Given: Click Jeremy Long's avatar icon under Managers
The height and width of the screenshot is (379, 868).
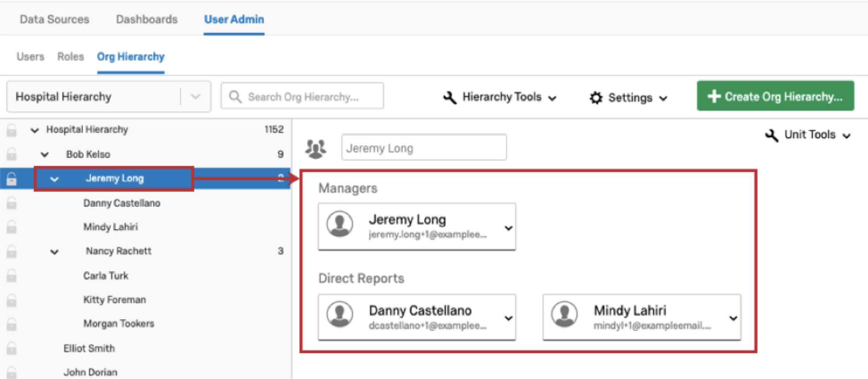Looking at the screenshot, I should coord(340,224).
